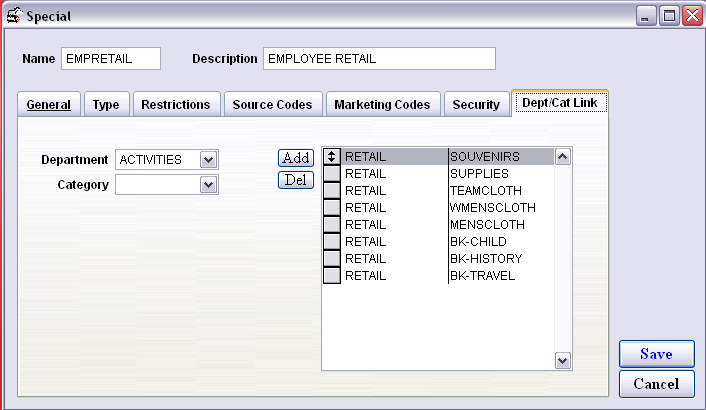Switch to the General tab
The image size is (706, 410).
49,104
